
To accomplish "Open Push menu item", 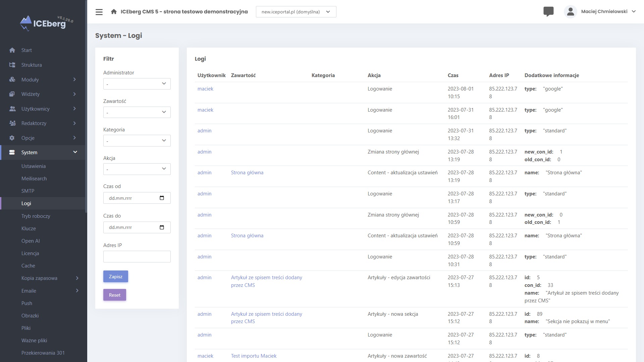I will (27, 303).
